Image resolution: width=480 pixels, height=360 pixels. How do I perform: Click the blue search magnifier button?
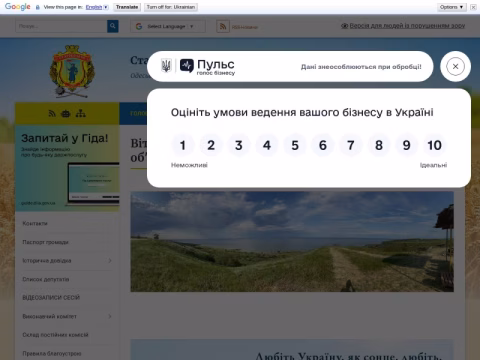pyautogui.click(x=113, y=26)
